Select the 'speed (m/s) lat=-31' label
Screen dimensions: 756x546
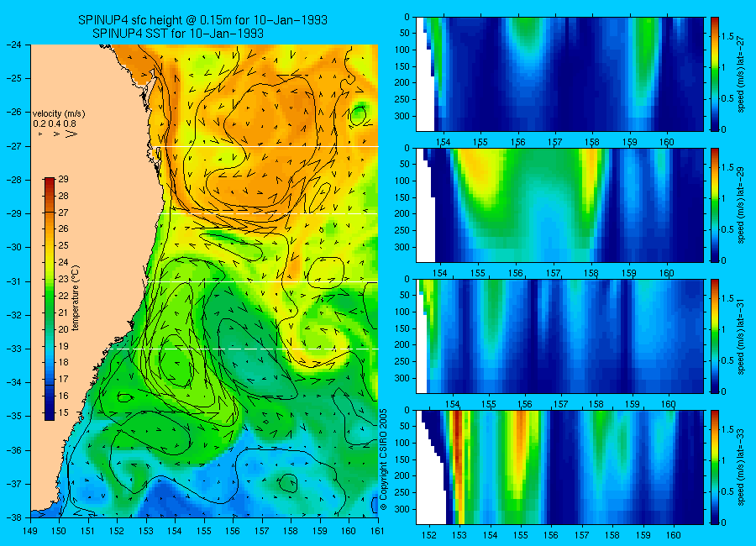point(741,337)
